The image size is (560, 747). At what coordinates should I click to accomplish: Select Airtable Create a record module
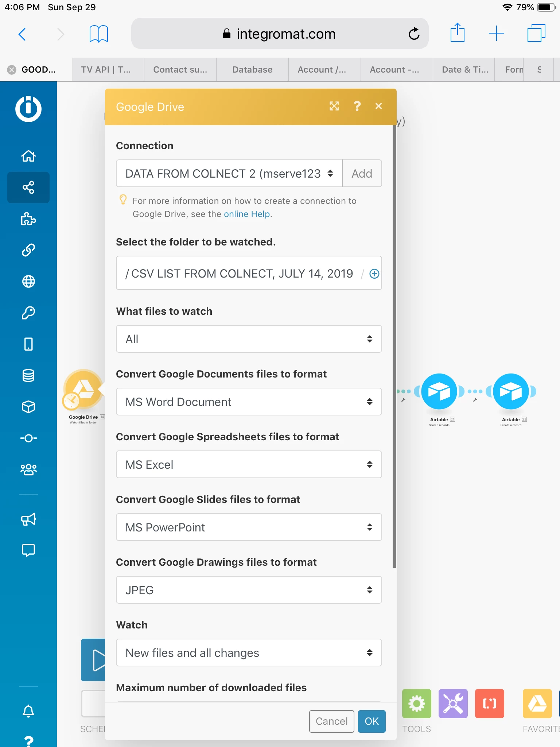(x=511, y=391)
